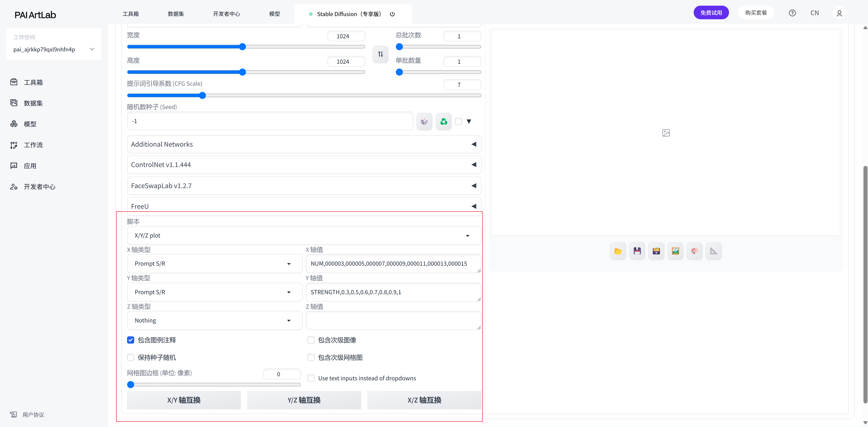Enable the 保持种子随机 checkbox
Screen dimensions: 868x427
pos(131,357)
